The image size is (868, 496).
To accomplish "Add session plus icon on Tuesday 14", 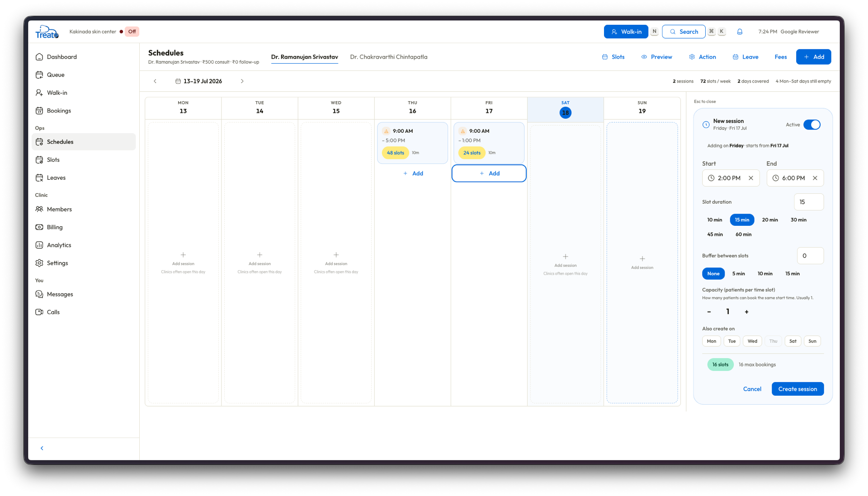I will pos(259,255).
